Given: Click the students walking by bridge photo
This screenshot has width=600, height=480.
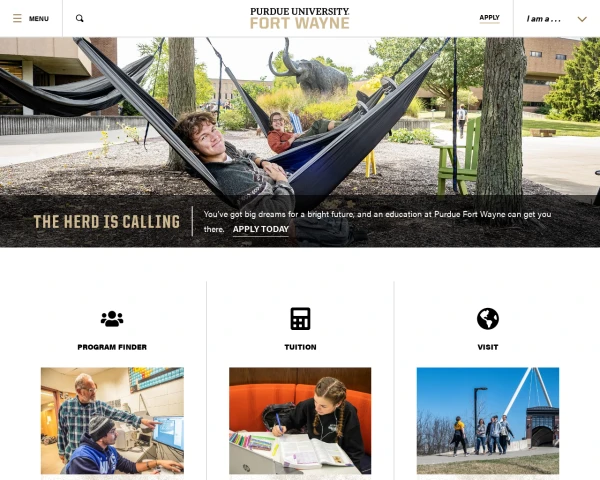Looking at the screenshot, I should coord(488,421).
